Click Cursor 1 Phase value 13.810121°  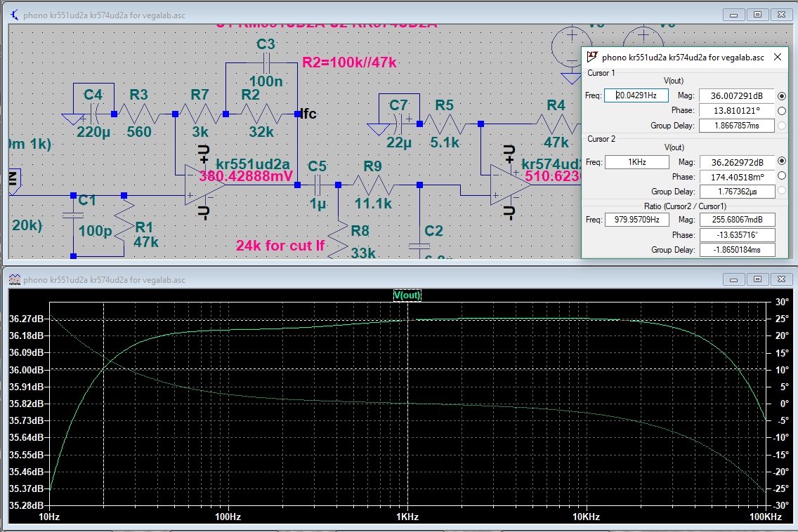736,110
